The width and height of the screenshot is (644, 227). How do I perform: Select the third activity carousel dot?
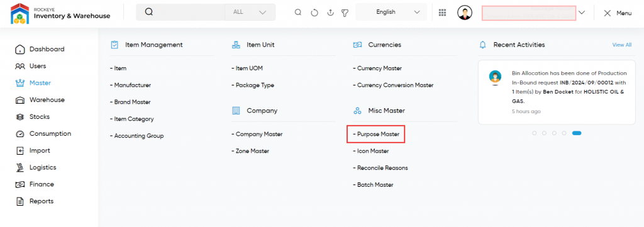(554, 133)
